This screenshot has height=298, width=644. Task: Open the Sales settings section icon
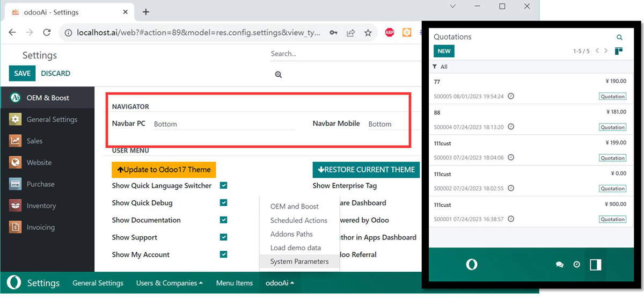[x=16, y=141]
